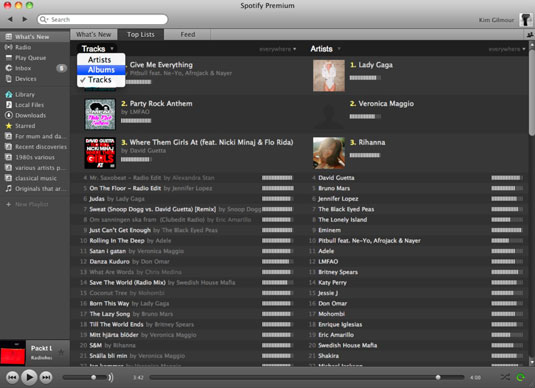Click the play button

click(29, 377)
